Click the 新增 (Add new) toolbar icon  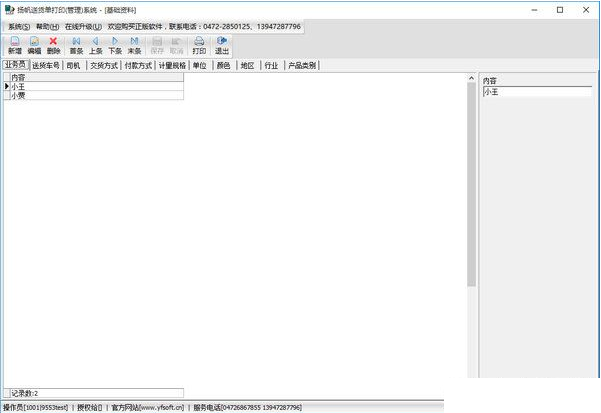(x=14, y=45)
